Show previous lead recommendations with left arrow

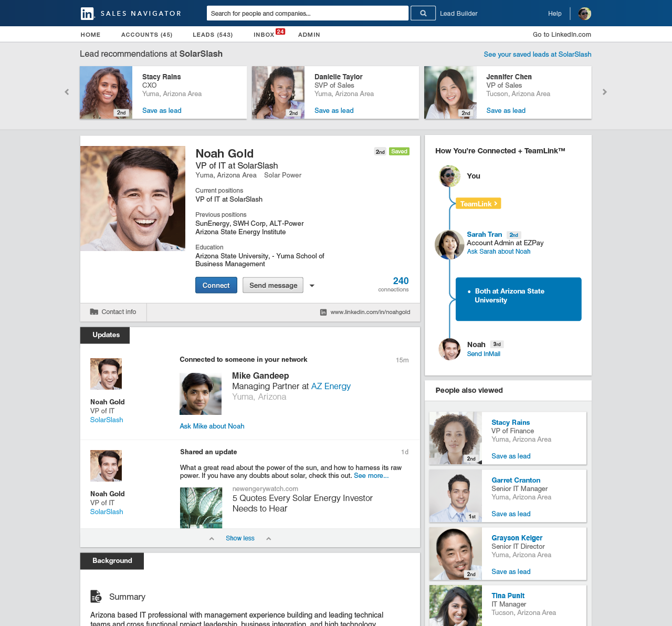point(67,92)
